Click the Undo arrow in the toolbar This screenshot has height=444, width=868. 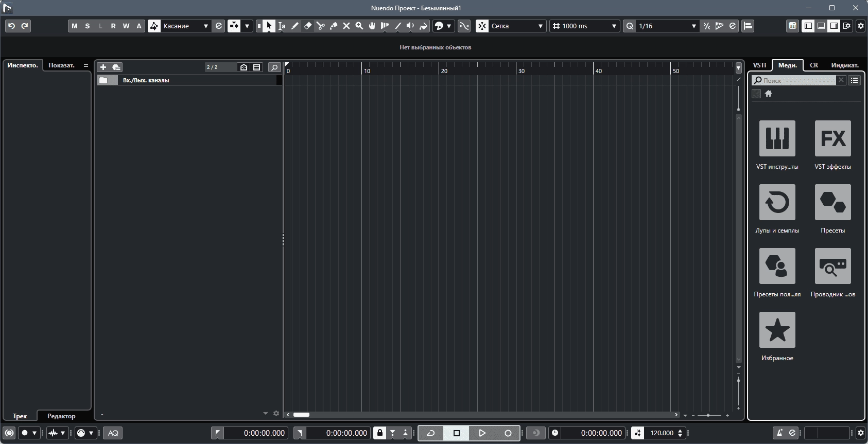[11, 26]
